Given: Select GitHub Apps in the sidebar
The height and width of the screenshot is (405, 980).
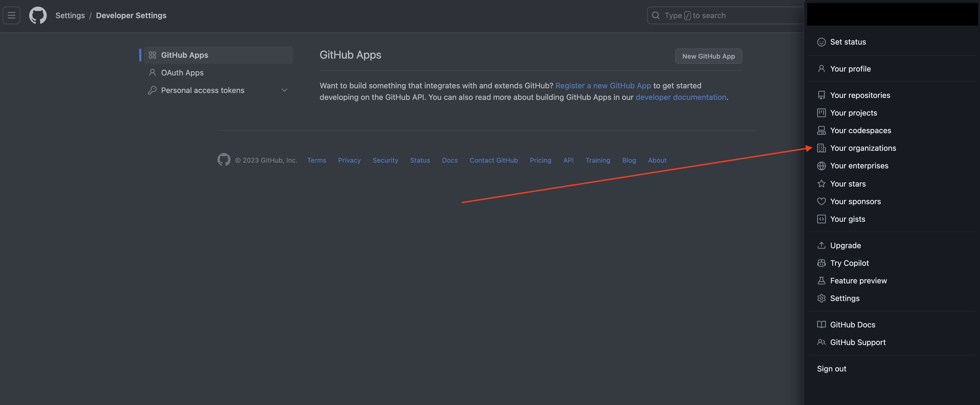Looking at the screenshot, I should (185, 55).
